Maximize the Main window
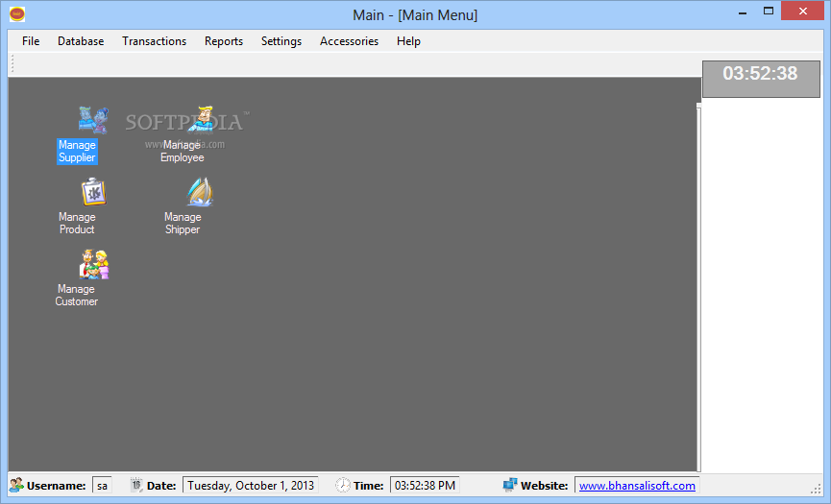This screenshot has height=504, width=831. pyautogui.click(x=769, y=12)
